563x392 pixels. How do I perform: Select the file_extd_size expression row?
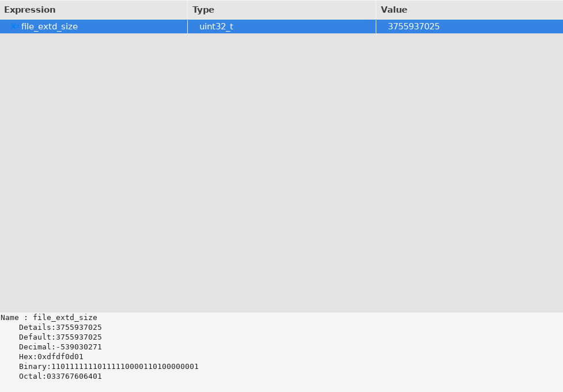[281, 26]
